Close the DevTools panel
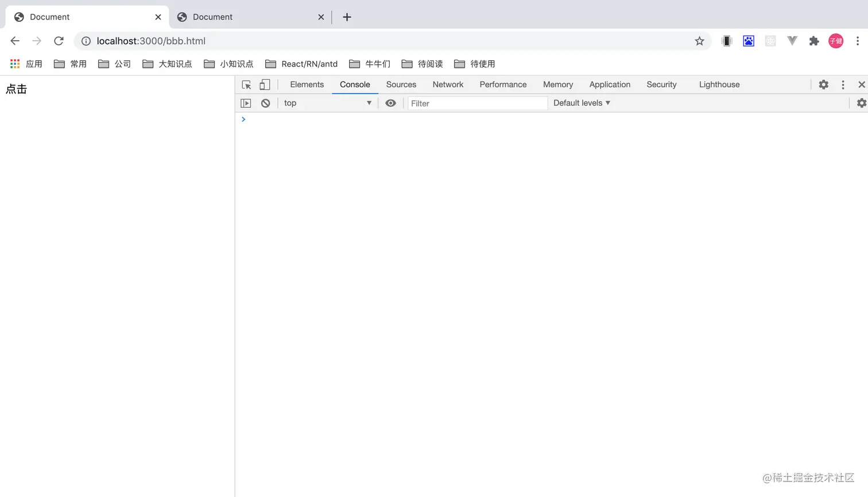Screen dimensions: 868x497 pyautogui.click(x=862, y=84)
